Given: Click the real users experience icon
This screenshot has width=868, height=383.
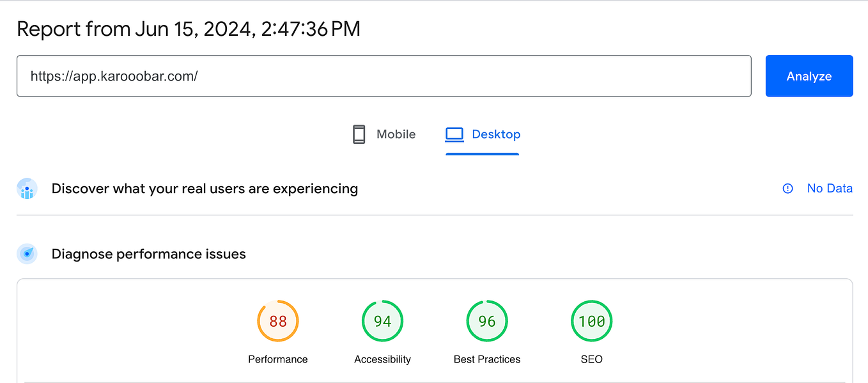Looking at the screenshot, I should pyautogui.click(x=27, y=189).
